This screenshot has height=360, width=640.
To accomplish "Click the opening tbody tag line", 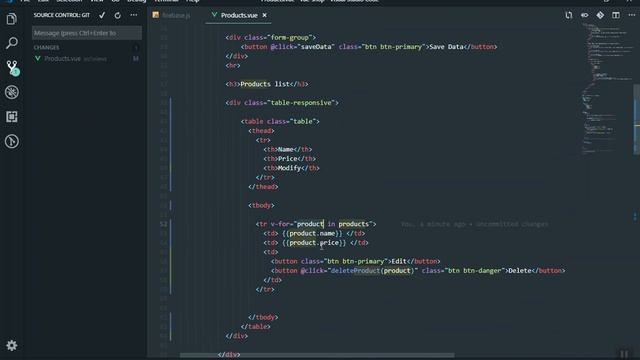I will (x=261, y=205).
